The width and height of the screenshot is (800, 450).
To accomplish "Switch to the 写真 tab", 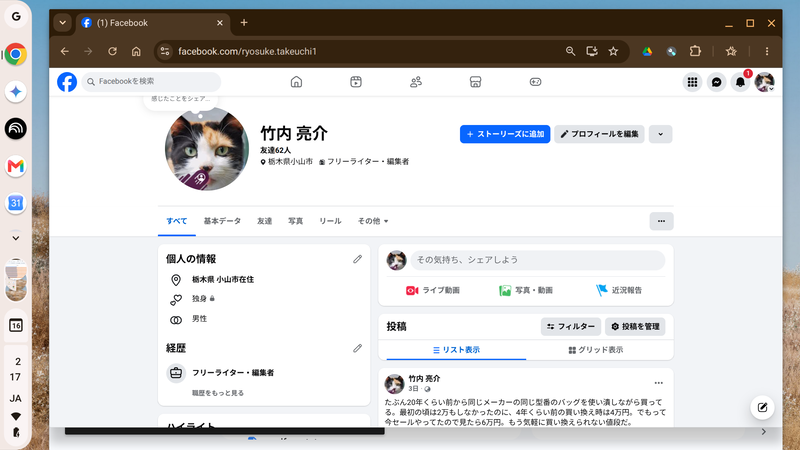I will [295, 221].
